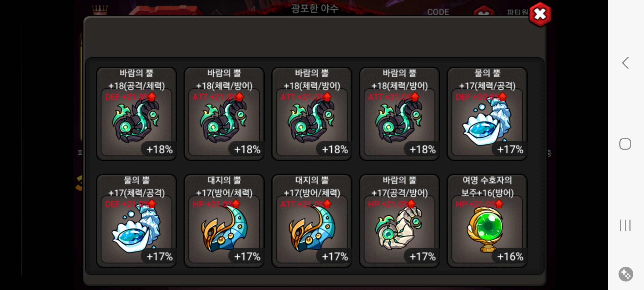Tap the Android back arrow
Image resolution: width=644 pixels, height=290 pixels.
click(x=625, y=63)
